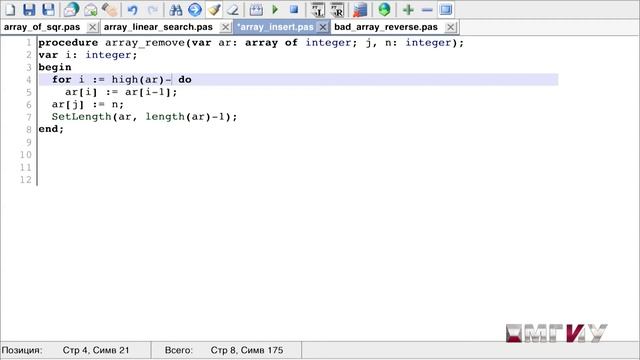Image resolution: width=640 pixels, height=360 pixels.
Task: Switch to the bad_array_reverse.pas tab
Action: point(386,27)
